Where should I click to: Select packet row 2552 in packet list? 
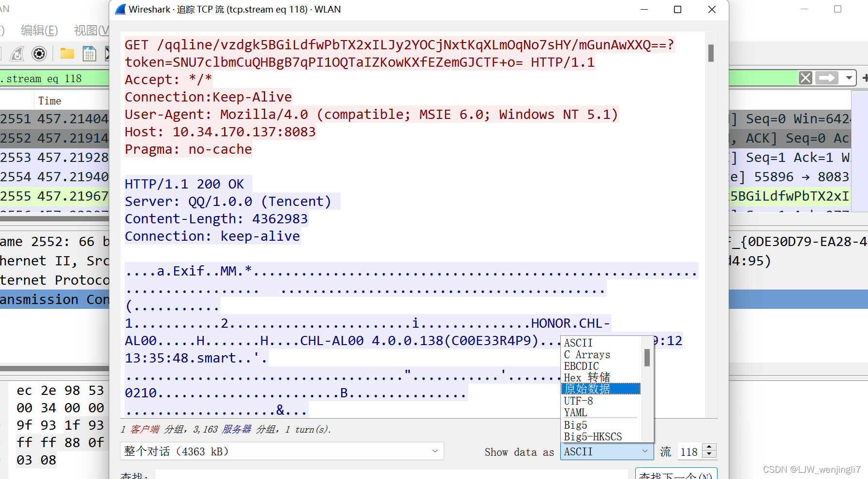pyautogui.click(x=54, y=138)
